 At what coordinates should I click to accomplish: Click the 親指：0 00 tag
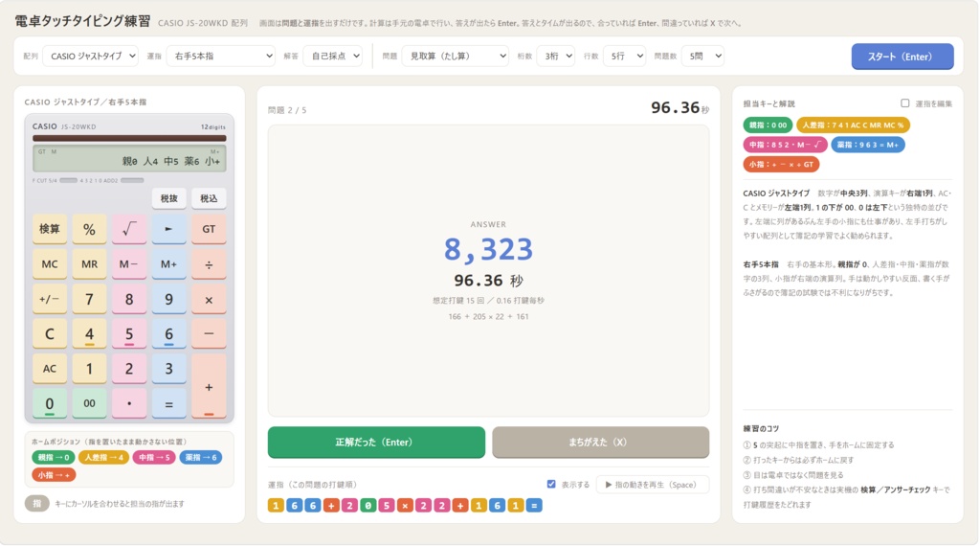pos(768,125)
